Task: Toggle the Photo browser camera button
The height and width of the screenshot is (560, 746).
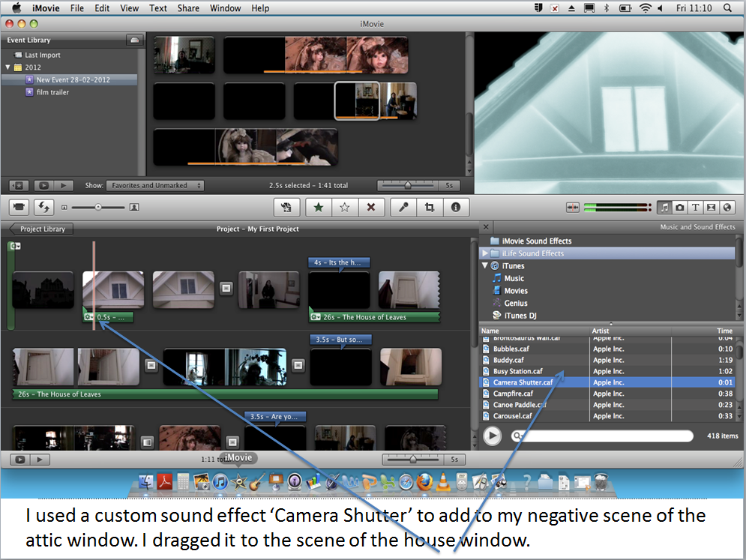Action: pos(680,207)
